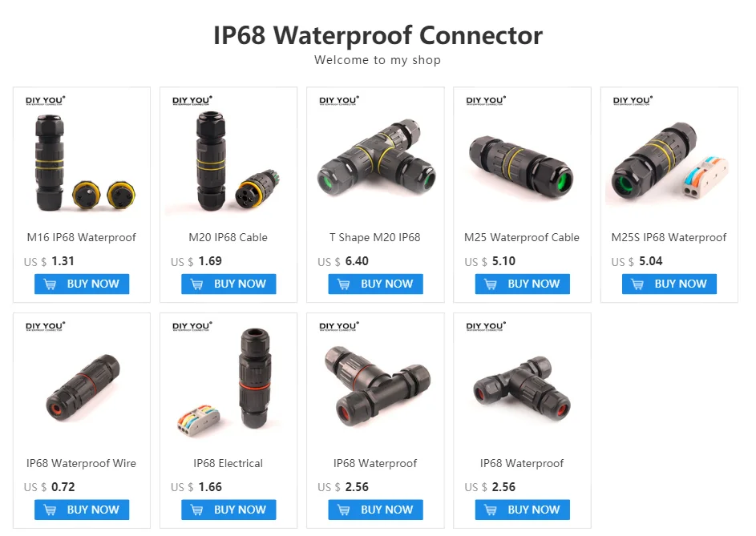756x536 pixels.
Task: Click cart icon for the M20 IP68 Cable
Action: pyautogui.click(x=196, y=284)
